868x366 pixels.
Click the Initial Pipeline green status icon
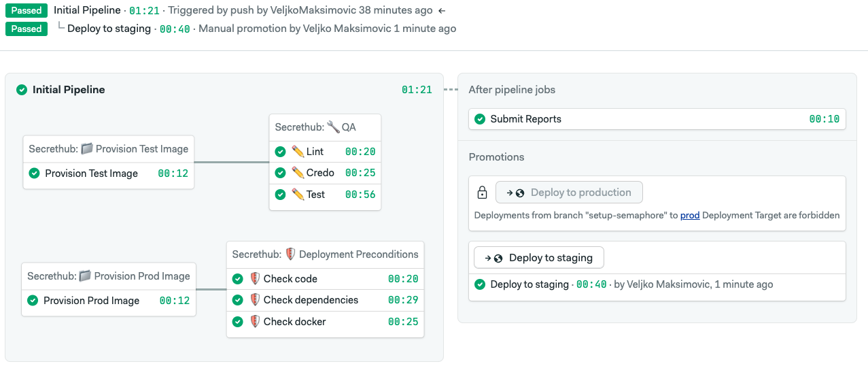coord(22,90)
